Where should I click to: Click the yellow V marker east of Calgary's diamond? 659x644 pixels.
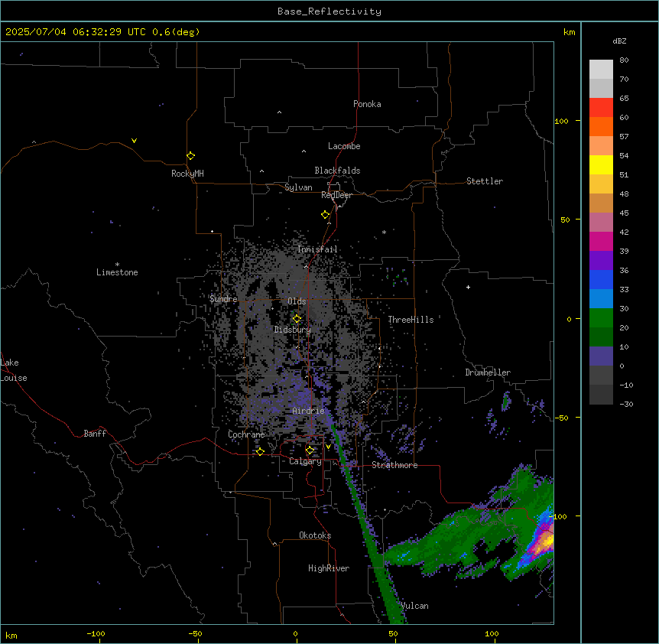click(x=328, y=447)
